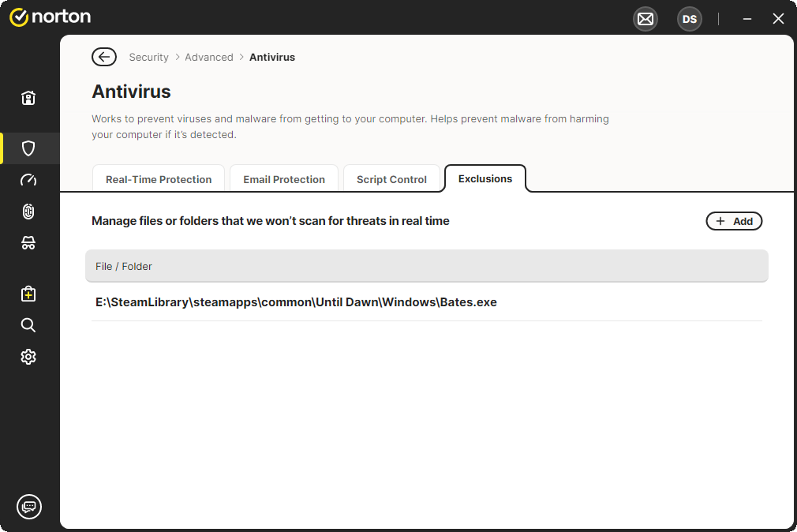Open the Performance speedometer section

[x=28, y=180]
